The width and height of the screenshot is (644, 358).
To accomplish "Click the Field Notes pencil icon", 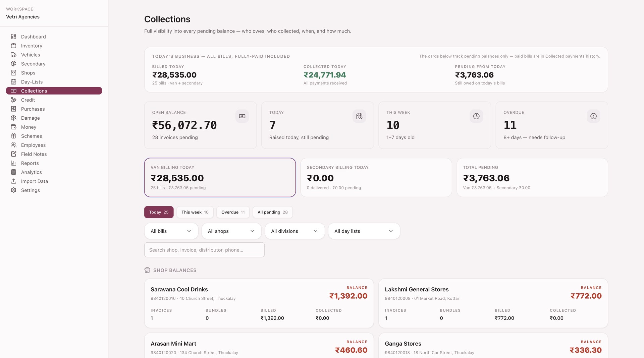I will pos(13,154).
